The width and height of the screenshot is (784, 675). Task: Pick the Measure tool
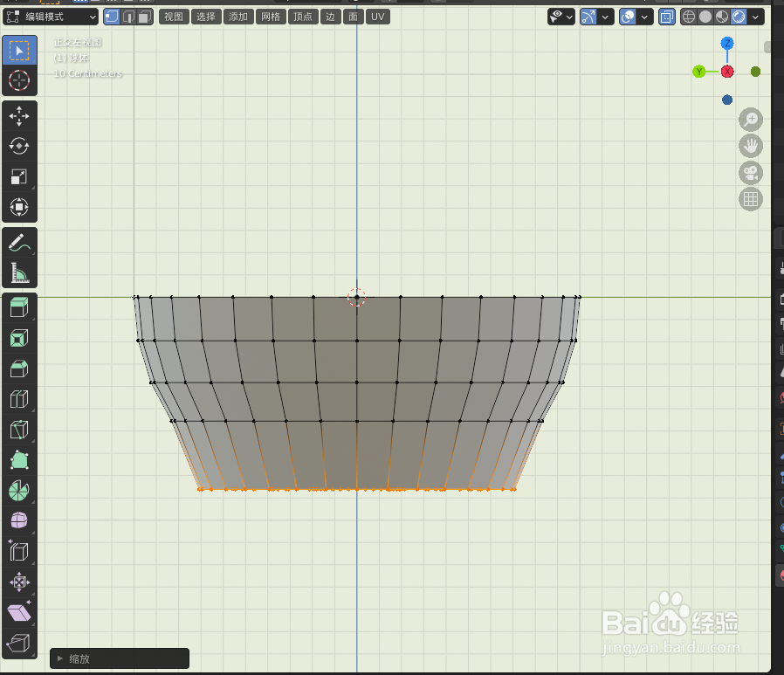tap(19, 273)
